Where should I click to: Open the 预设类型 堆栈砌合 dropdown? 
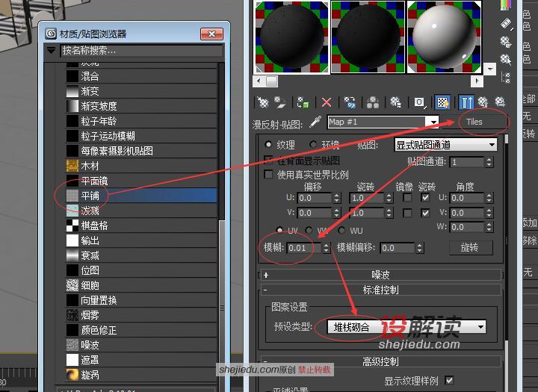click(406, 326)
